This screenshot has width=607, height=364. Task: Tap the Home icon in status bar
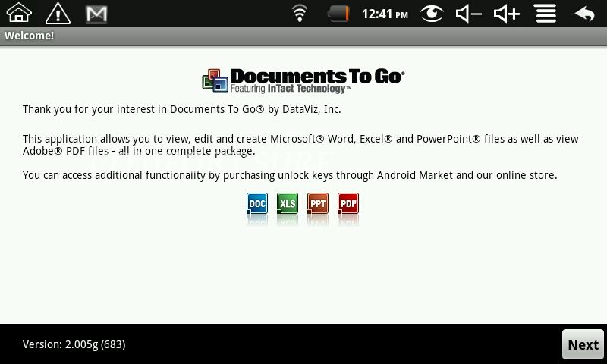(x=19, y=13)
